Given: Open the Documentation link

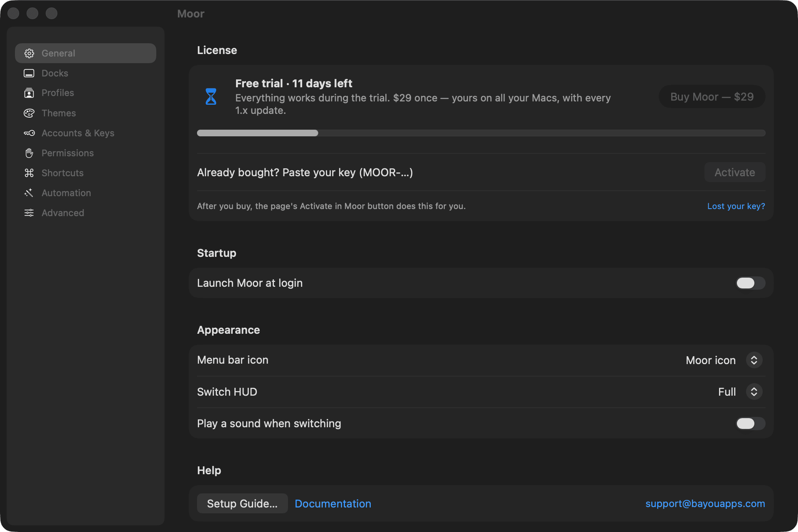Looking at the screenshot, I should [x=333, y=503].
